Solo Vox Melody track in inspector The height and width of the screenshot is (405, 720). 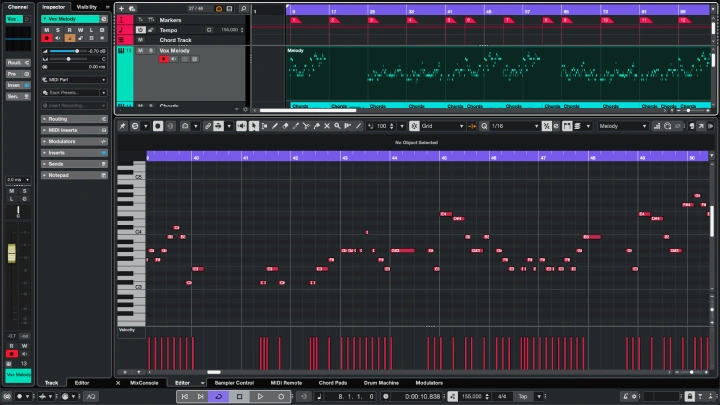click(x=58, y=30)
